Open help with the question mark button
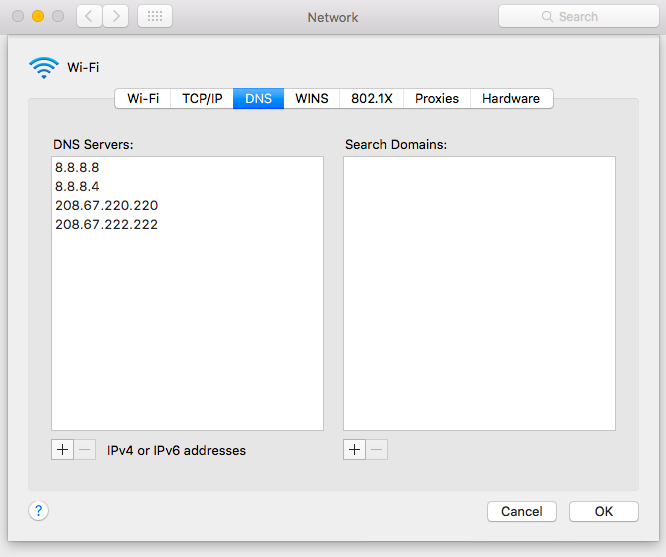Viewport: 666px width, 557px height. [x=39, y=510]
